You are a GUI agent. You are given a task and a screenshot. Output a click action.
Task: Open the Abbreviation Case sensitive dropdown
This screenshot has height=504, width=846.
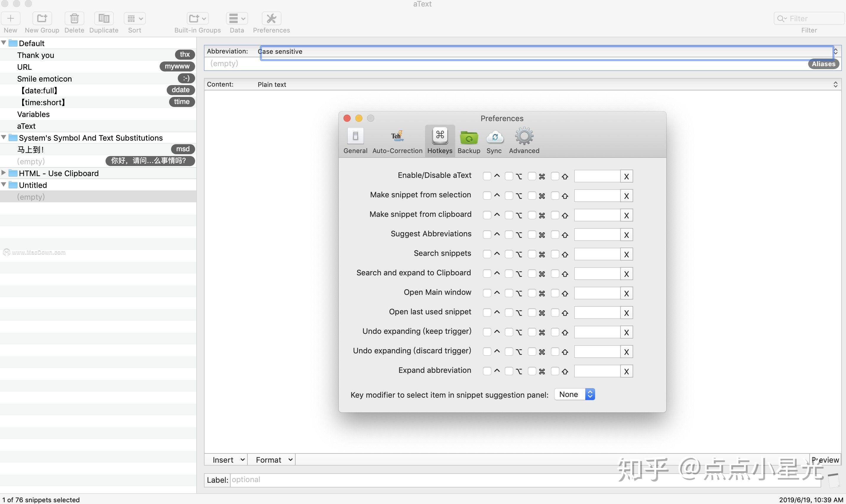tap(548, 51)
